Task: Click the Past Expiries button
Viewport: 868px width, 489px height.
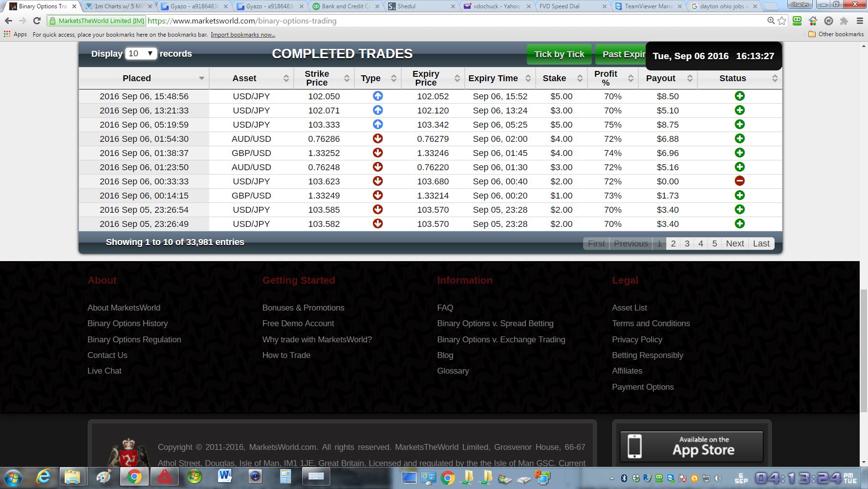Action: 621,54
